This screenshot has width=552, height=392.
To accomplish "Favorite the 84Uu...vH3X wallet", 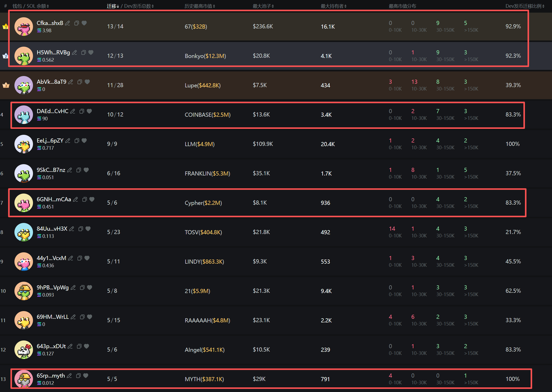I will 88,229.
